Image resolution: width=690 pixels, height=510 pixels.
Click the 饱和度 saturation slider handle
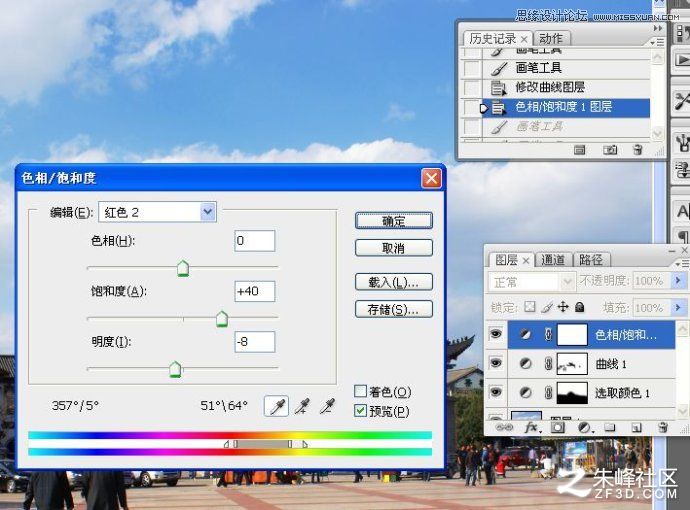(222, 319)
